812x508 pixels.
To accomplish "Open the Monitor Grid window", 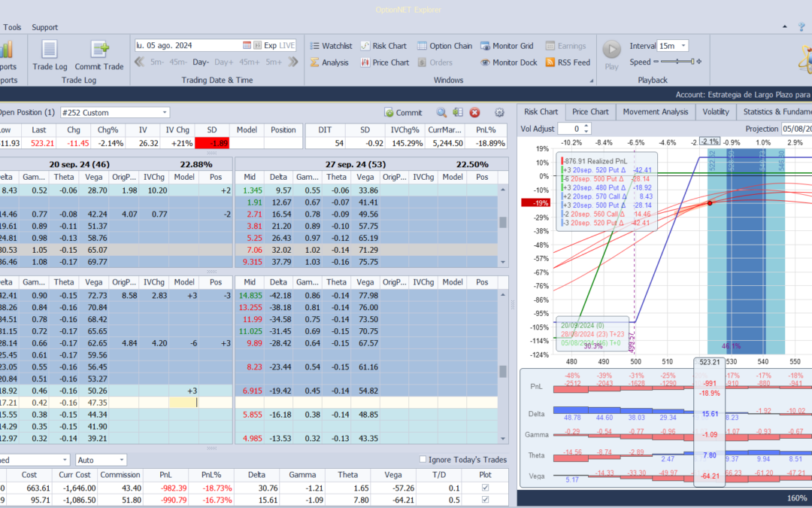I will click(507, 46).
